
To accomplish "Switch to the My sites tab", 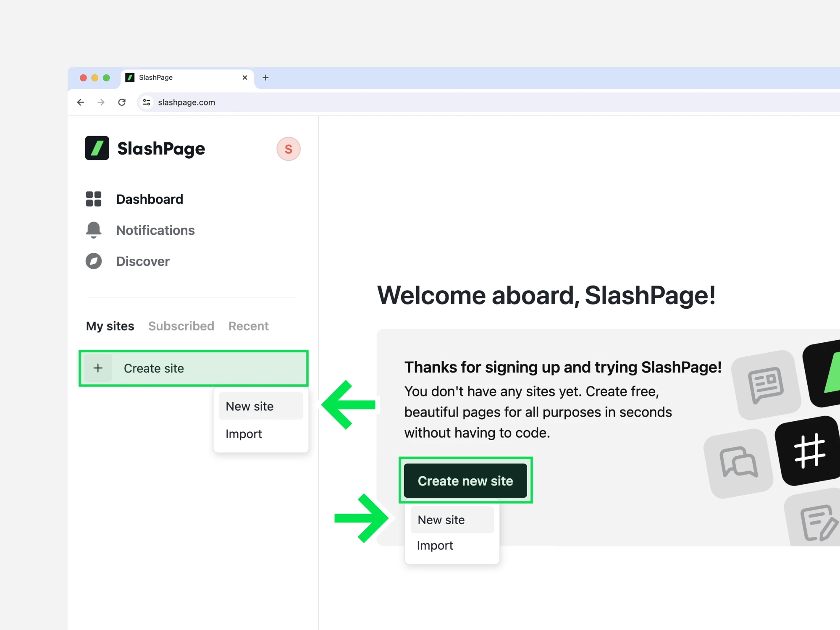I will click(110, 326).
